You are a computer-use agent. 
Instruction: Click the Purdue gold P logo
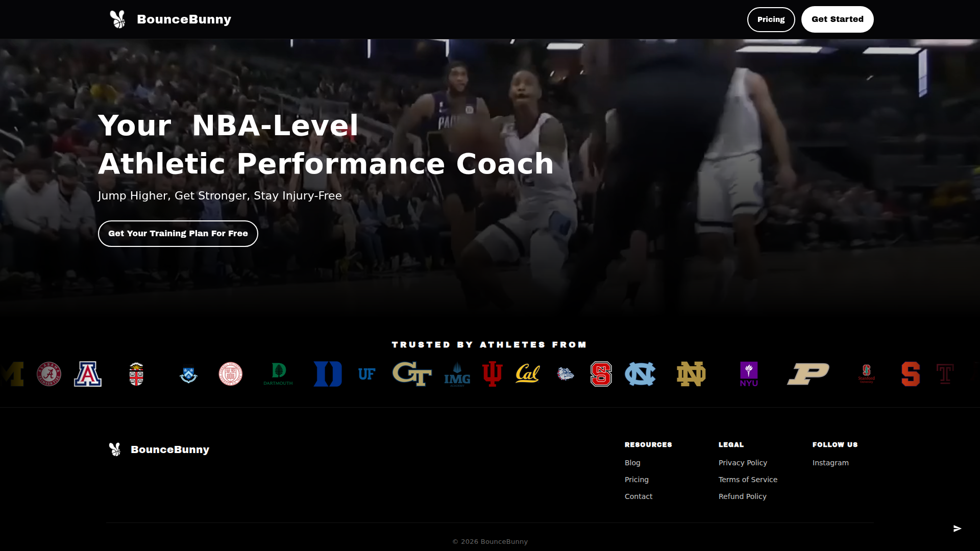coord(808,374)
